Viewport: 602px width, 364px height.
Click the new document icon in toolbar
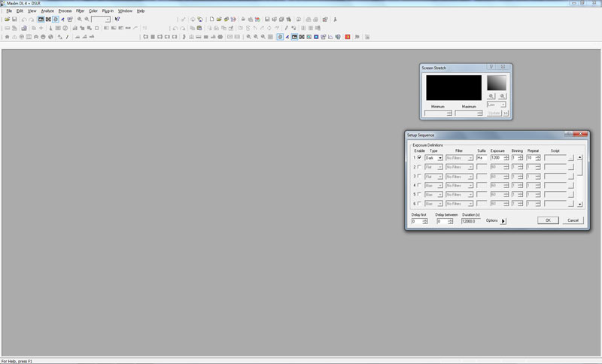[211, 19]
